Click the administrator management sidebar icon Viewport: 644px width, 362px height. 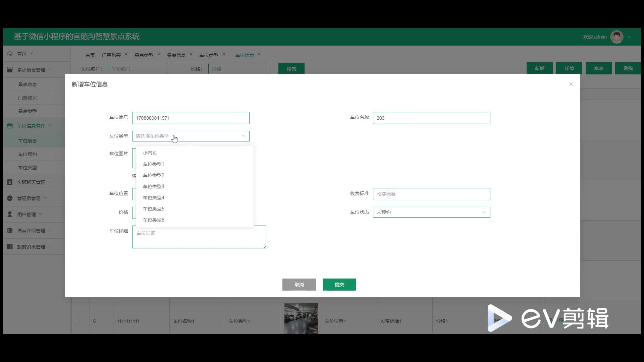pos(10,198)
